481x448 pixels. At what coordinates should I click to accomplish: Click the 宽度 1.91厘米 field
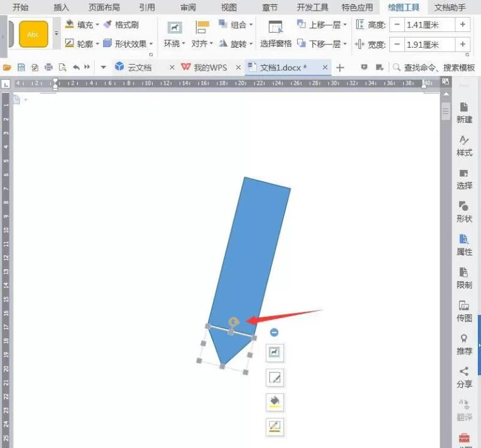[430, 45]
